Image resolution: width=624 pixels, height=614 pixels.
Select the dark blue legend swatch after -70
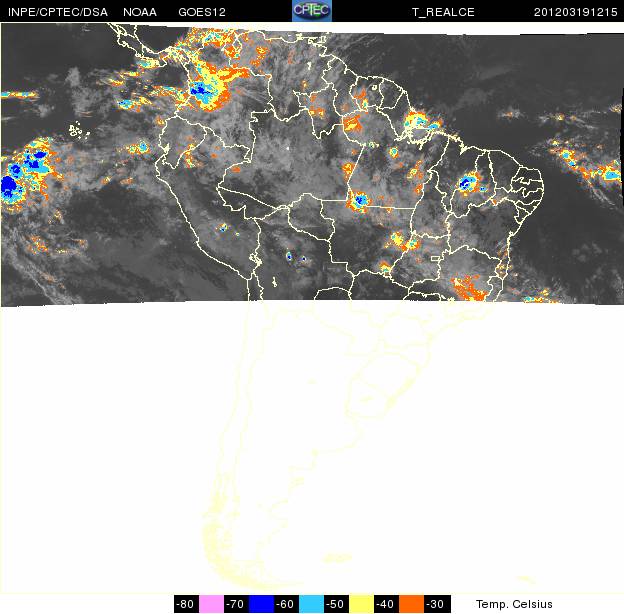[261, 604]
